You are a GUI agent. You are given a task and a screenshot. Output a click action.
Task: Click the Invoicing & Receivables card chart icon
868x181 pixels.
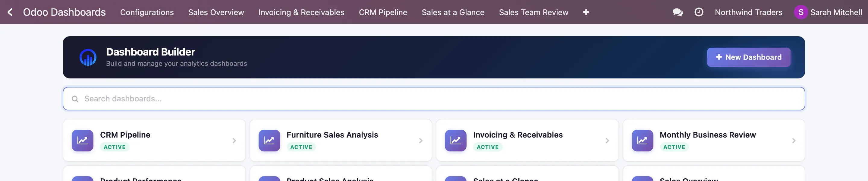(x=456, y=141)
